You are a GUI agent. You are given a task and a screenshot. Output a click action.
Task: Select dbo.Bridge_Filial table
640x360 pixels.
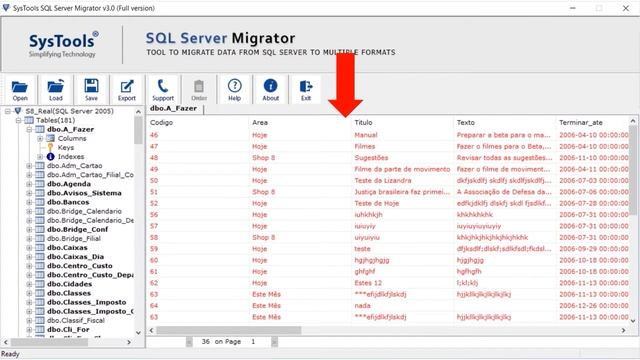pyautogui.click(x=73, y=238)
